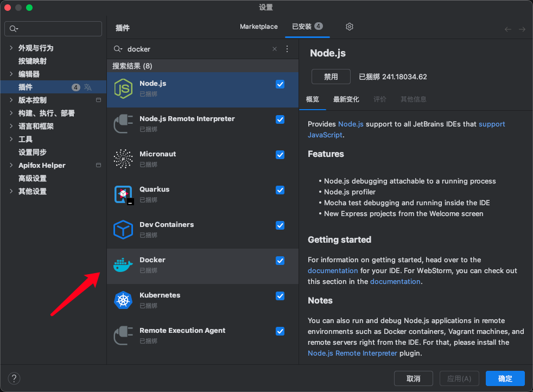This screenshot has width=533, height=392.
Task: Click the Node.js Remote Interpreter plug icon
Action: click(123, 124)
